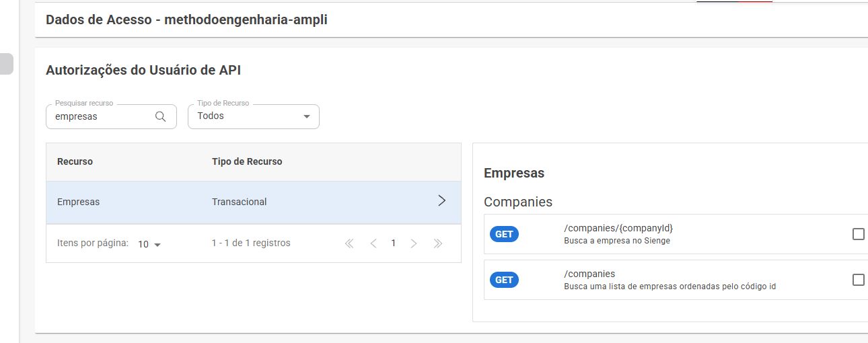This screenshot has height=343, width=868.
Task: Click GET badge for /companies/{companyId}
Action: (x=504, y=234)
